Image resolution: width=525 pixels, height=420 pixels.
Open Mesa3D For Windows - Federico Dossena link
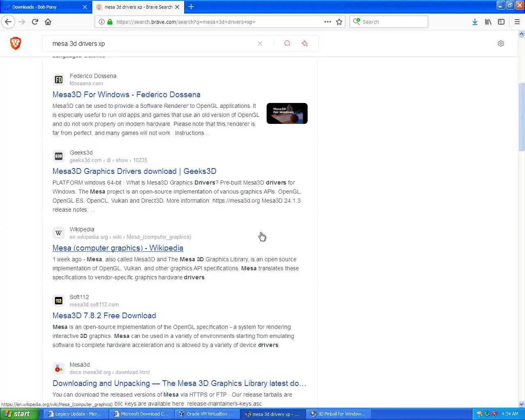pos(126,94)
